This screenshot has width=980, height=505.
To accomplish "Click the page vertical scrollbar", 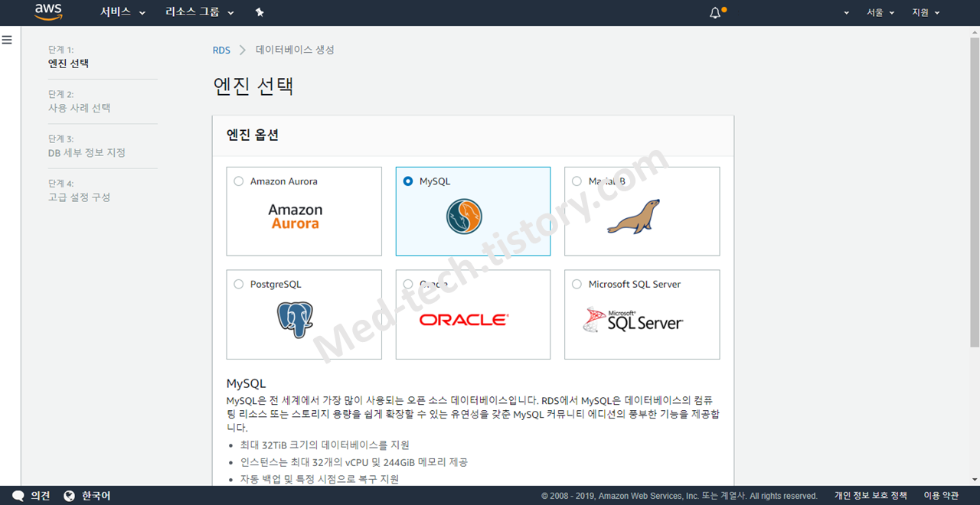I will tap(974, 191).
